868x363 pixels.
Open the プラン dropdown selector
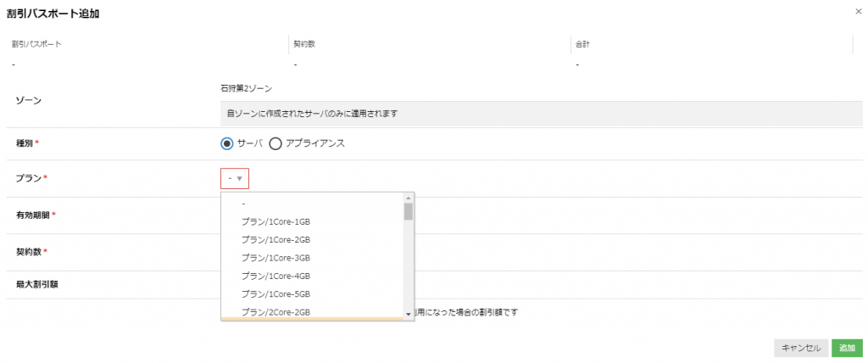pos(235,178)
